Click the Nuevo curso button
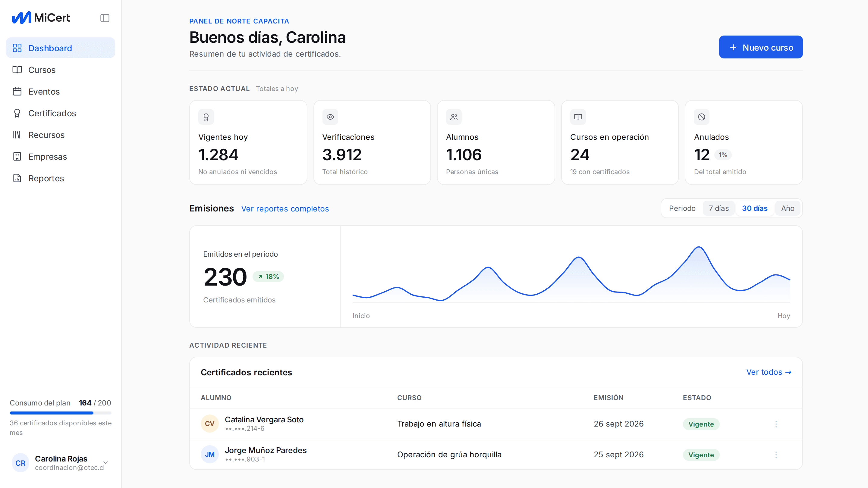 pos(760,47)
